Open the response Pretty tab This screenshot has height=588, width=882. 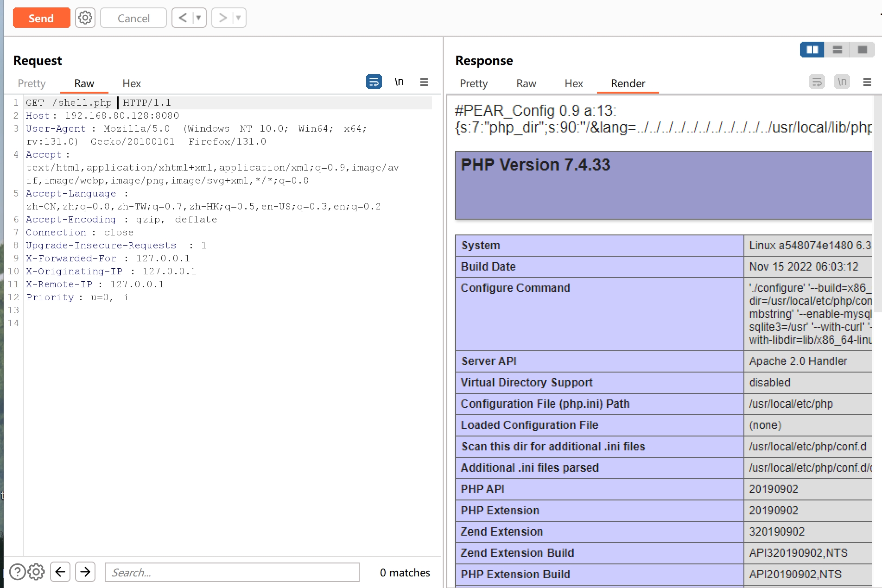point(473,83)
